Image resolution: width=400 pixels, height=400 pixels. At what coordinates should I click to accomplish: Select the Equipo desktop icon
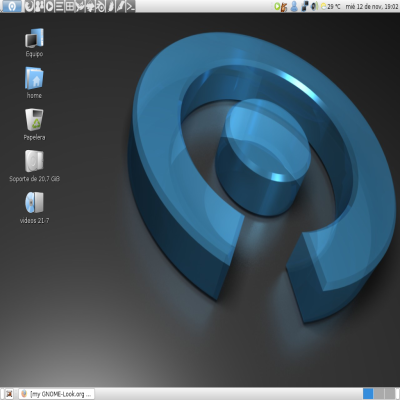coord(34,43)
